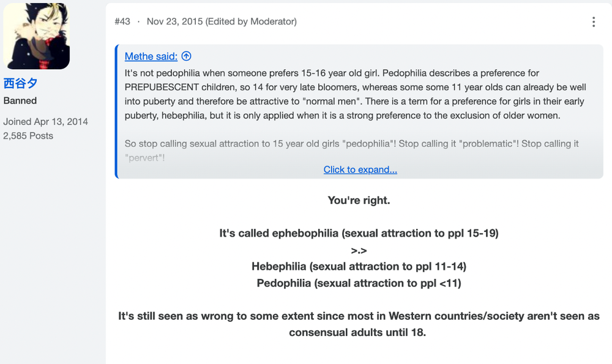
Task: Click the 2,585 Posts count
Action: point(28,136)
